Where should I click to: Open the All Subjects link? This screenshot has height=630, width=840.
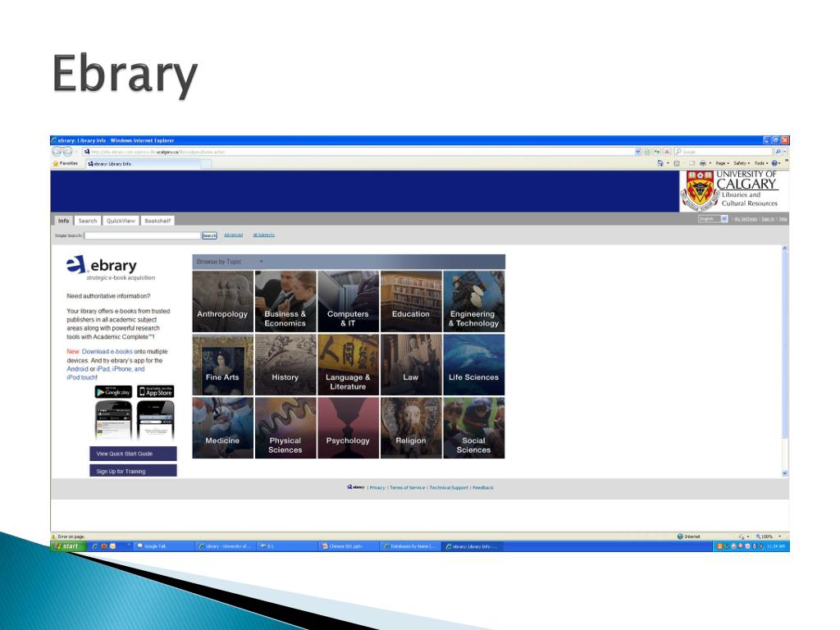coord(263,235)
